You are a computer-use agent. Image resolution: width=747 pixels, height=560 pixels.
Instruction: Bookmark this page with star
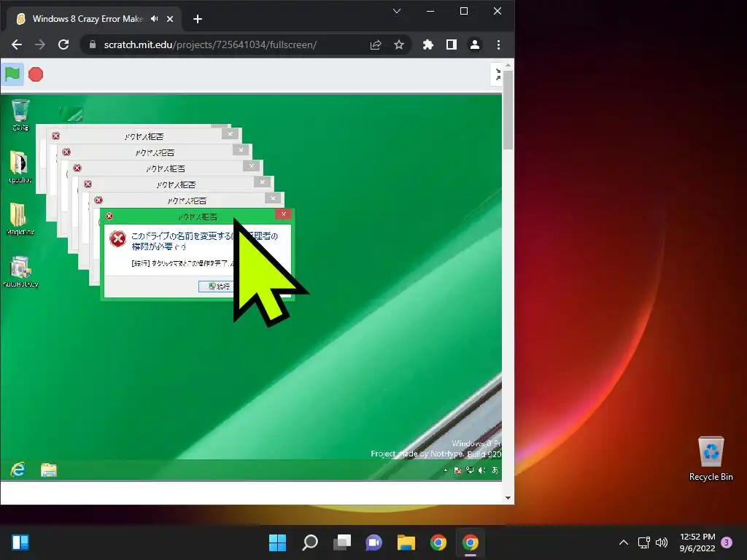coord(399,44)
